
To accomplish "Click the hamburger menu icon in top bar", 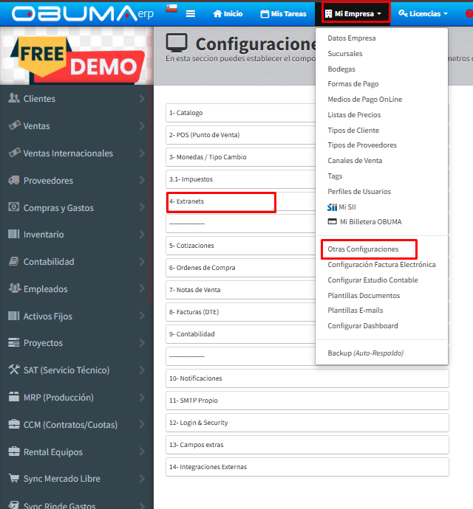I will click(190, 14).
